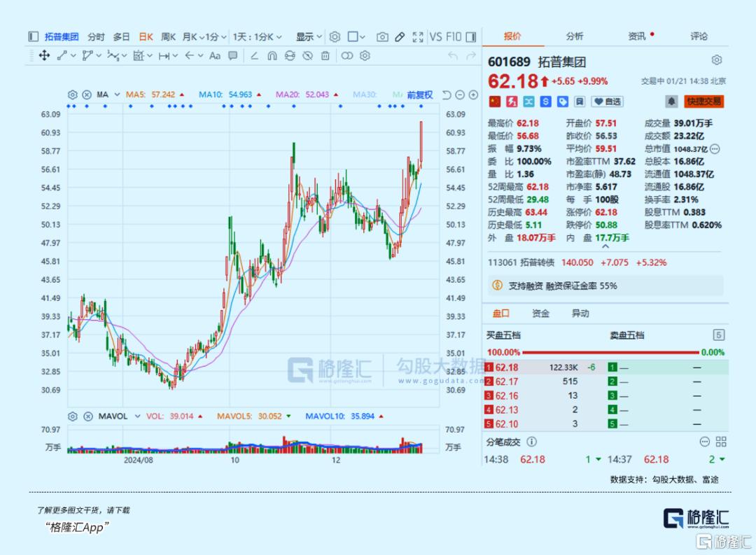Image resolution: width=756 pixels, height=555 pixels.
Task: Open the layout square dropdown
Action: click(356, 36)
